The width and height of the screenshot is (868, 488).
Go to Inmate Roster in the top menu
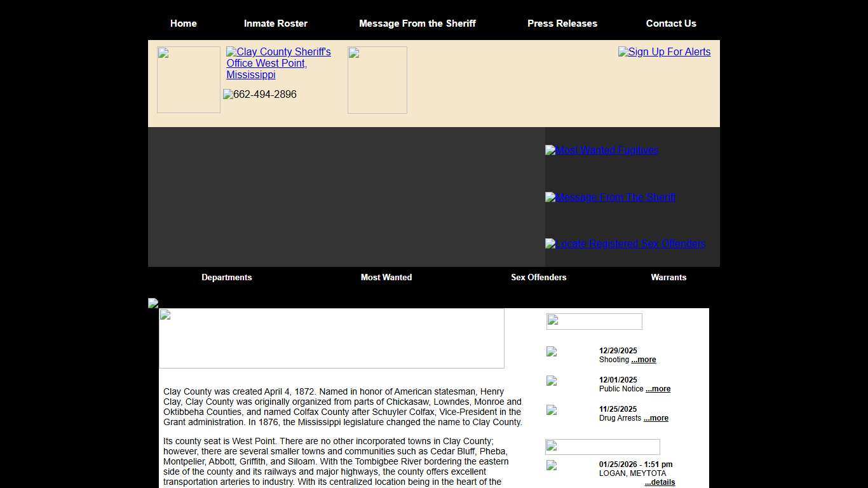coord(275,24)
